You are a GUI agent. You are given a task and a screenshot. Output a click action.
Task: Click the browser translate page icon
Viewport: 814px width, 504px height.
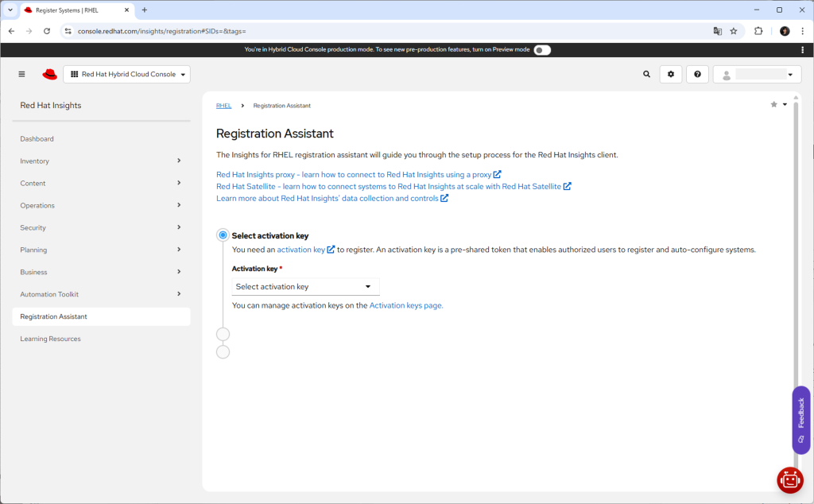pyautogui.click(x=717, y=31)
